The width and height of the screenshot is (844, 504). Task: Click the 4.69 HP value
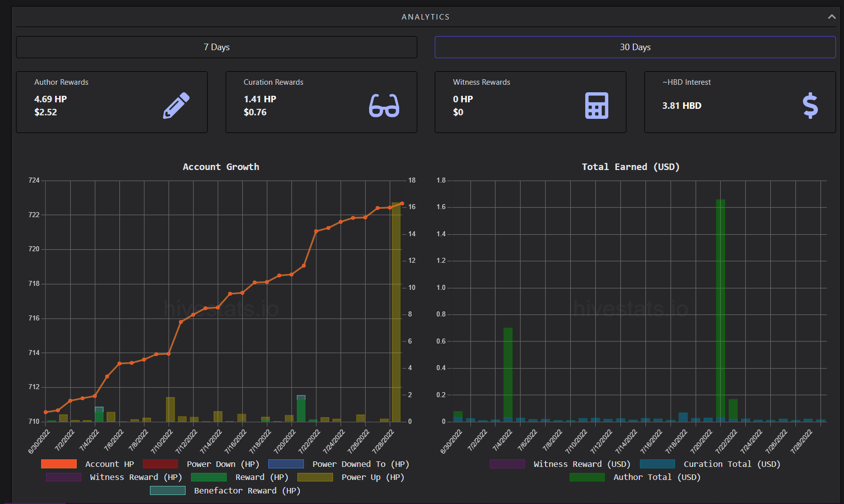[x=51, y=99]
